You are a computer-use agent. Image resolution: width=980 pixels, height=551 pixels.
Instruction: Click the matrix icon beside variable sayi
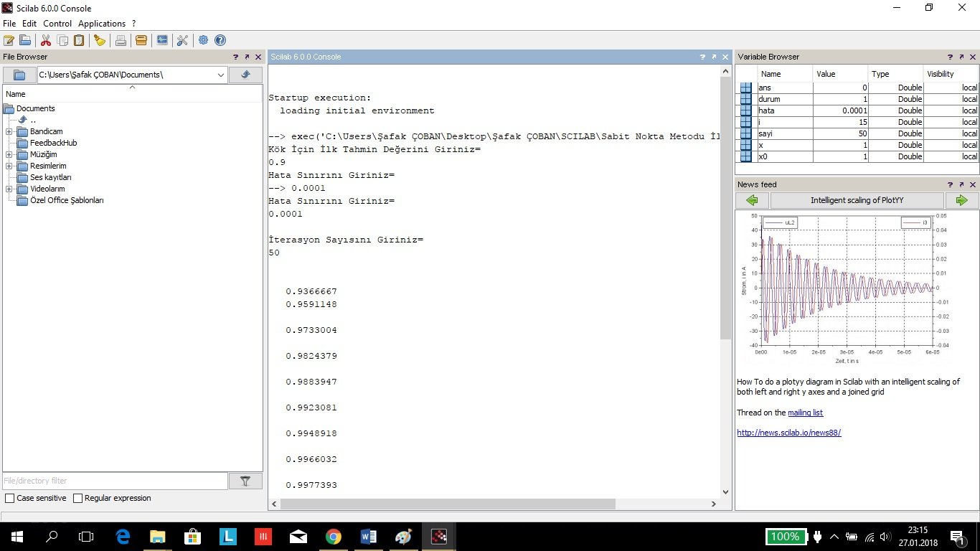pyautogui.click(x=746, y=133)
